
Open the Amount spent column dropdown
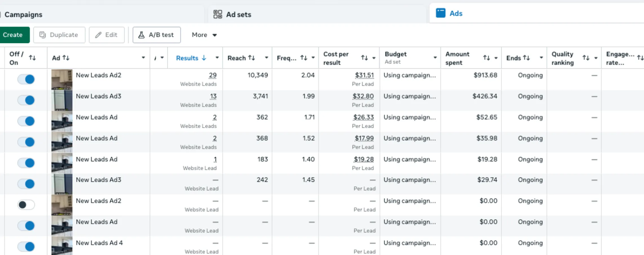(496, 58)
